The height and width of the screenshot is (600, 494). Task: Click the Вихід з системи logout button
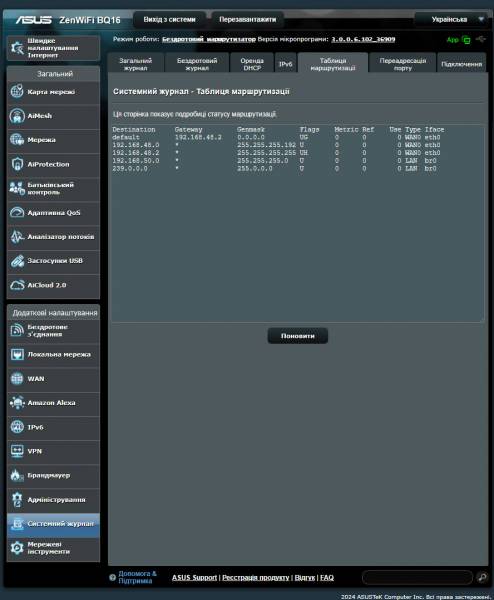(169, 19)
